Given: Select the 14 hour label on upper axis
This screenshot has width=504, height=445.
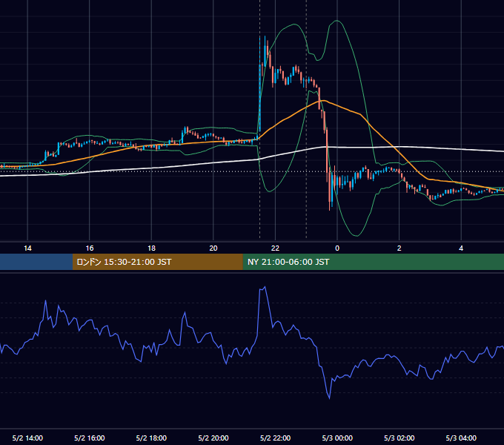Looking at the screenshot, I should (x=27, y=248).
